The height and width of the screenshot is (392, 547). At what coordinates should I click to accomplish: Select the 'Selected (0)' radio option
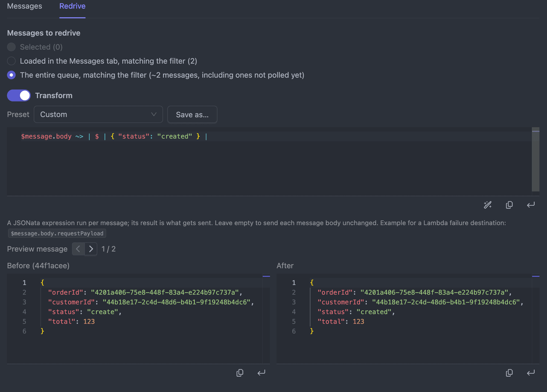[x=11, y=47]
